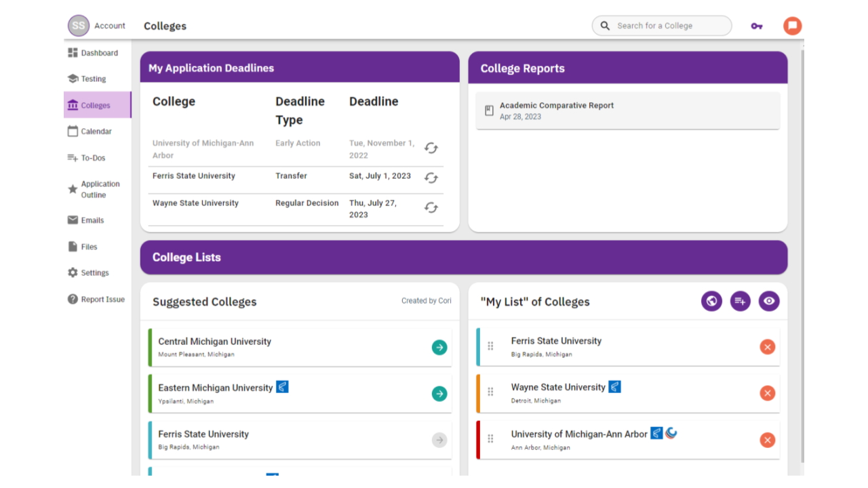Click the search magnifier icon
This screenshot has width=868, height=488.
(x=605, y=26)
